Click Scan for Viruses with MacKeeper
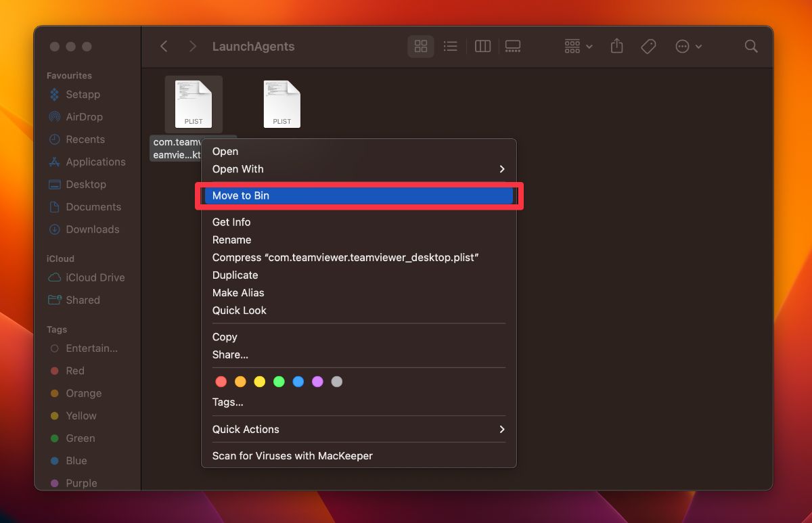 (292, 455)
